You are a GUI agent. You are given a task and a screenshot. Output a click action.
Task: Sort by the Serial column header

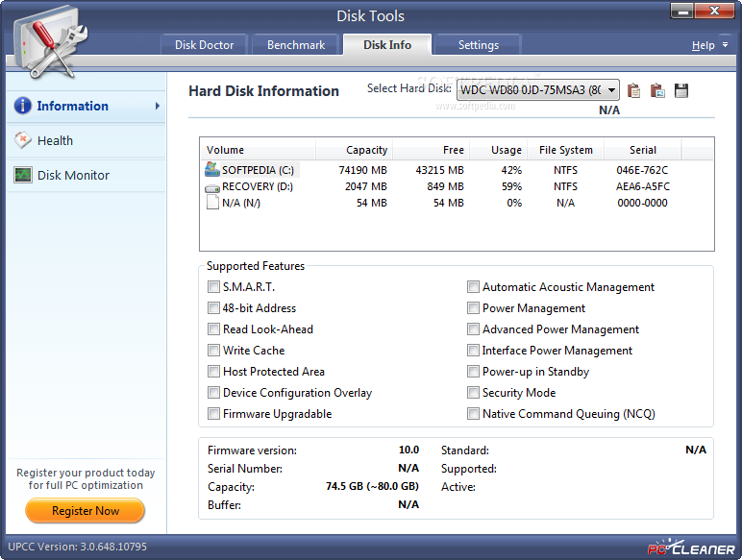(643, 150)
